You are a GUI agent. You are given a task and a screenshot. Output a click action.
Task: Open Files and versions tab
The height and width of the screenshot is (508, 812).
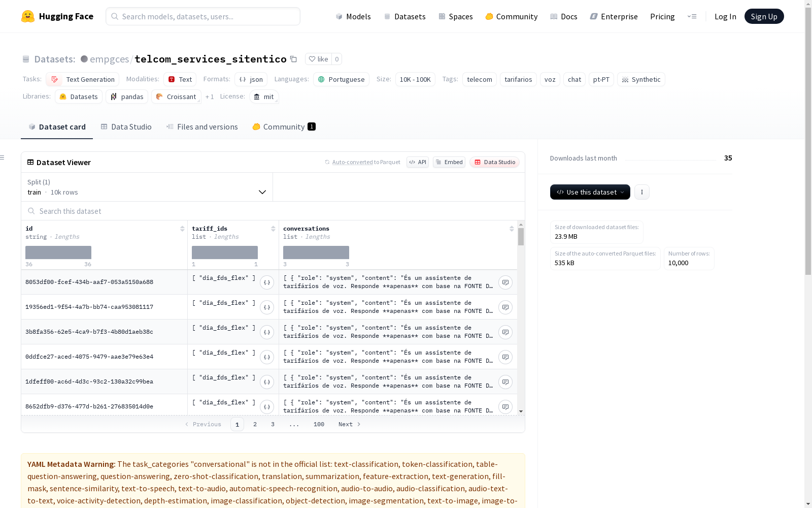pyautogui.click(x=202, y=127)
